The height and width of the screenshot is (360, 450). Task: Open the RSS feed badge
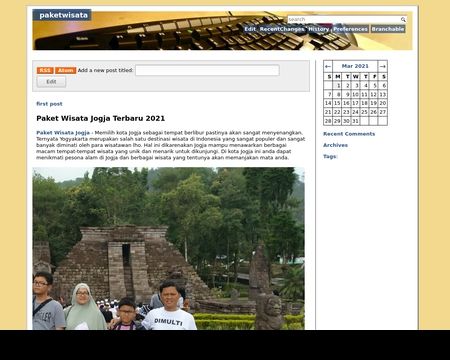coord(45,70)
